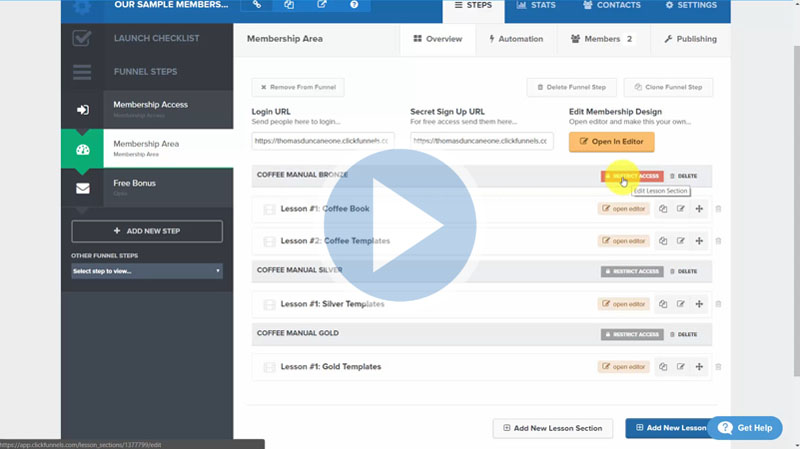Open the 'Select step to view' dropdown
800x449 pixels.
[x=146, y=271]
